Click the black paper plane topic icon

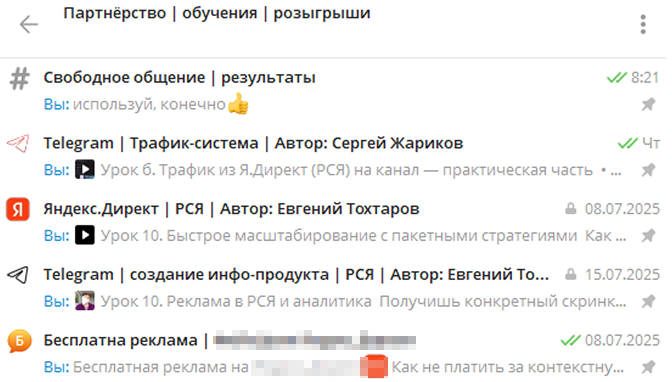[18, 274]
